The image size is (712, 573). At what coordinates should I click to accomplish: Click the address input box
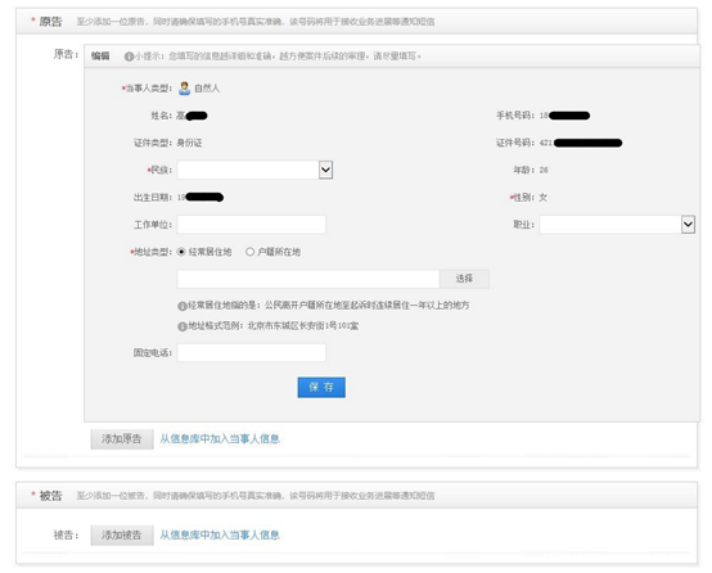tap(308, 278)
